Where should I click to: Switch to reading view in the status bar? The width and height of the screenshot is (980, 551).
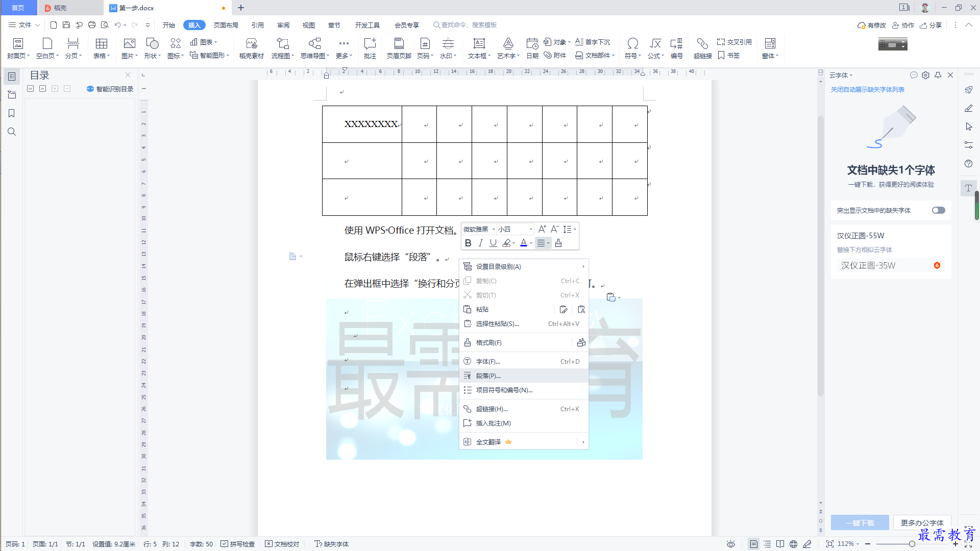tap(780, 544)
